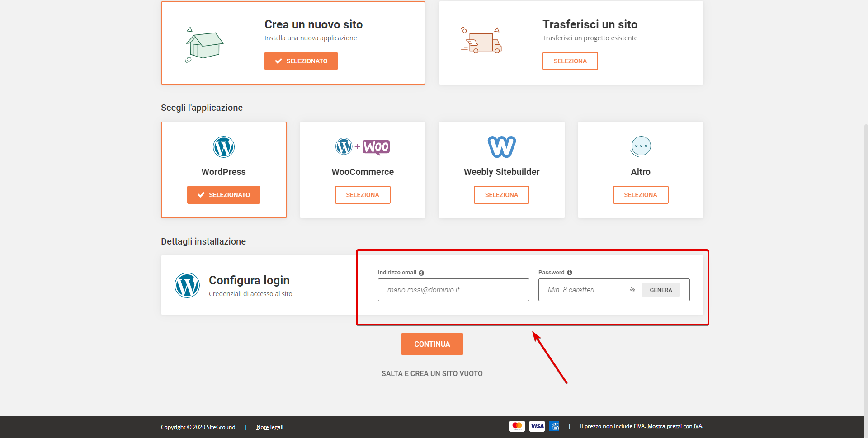Click the delivery truck transfer icon
868x438 pixels.
tap(482, 42)
